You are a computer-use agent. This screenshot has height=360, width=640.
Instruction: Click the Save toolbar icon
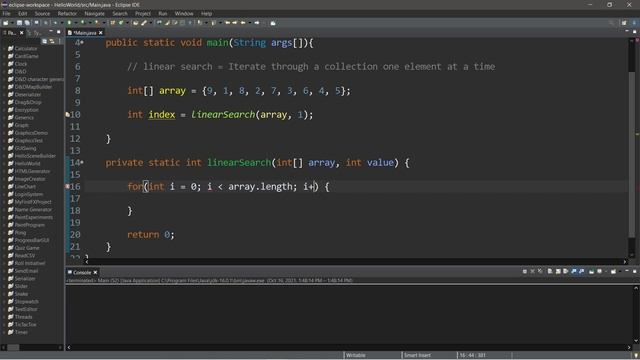tap(19, 23)
